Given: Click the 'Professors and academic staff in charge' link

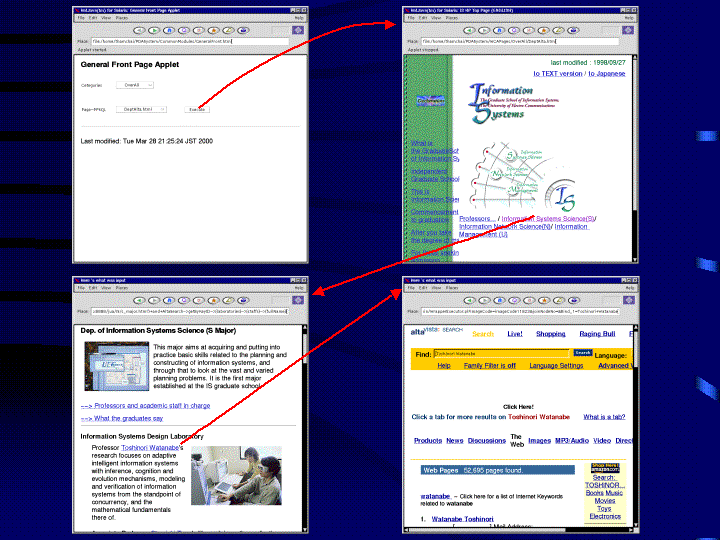Looking at the screenshot, I should coord(145,406).
